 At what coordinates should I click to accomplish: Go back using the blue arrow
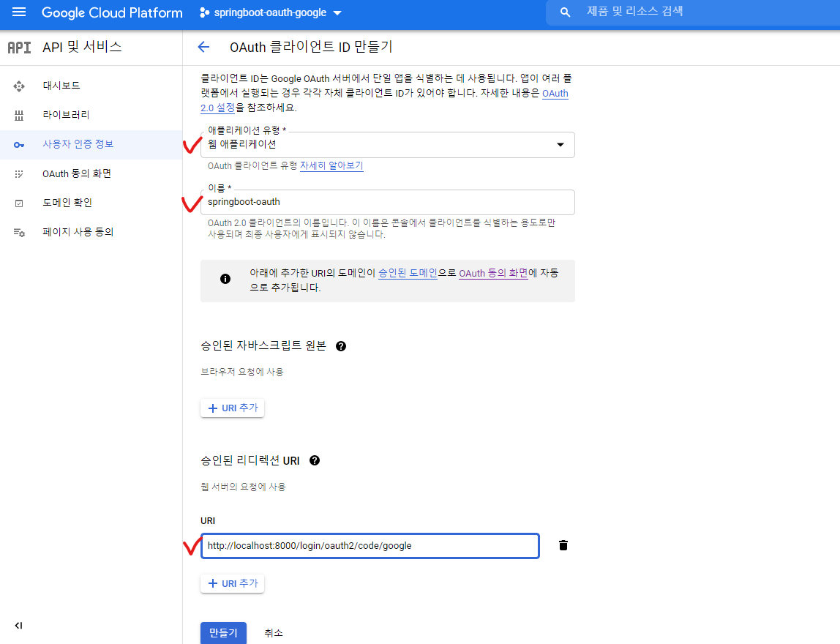pos(203,47)
